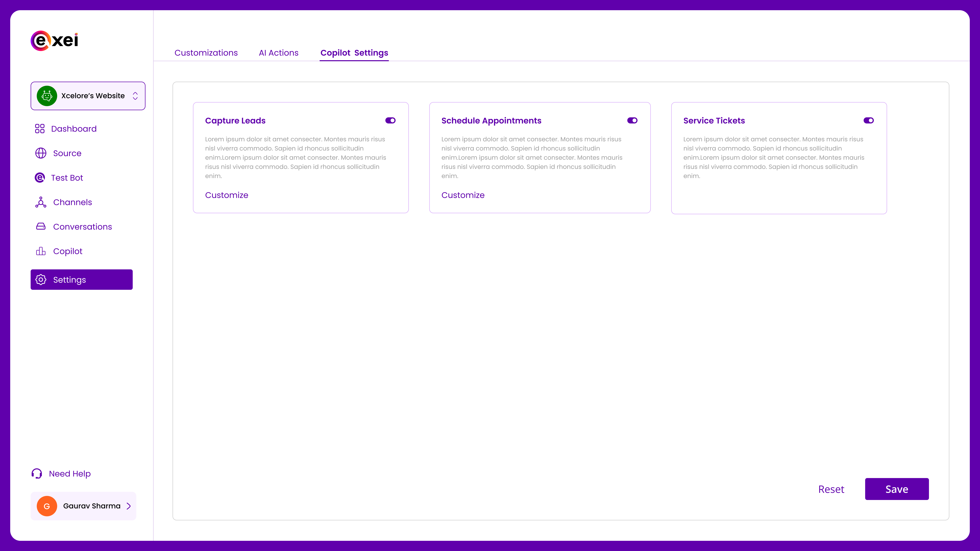Open Conversations in the sidebar
The height and width of the screenshot is (551, 980).
[83, 227]
